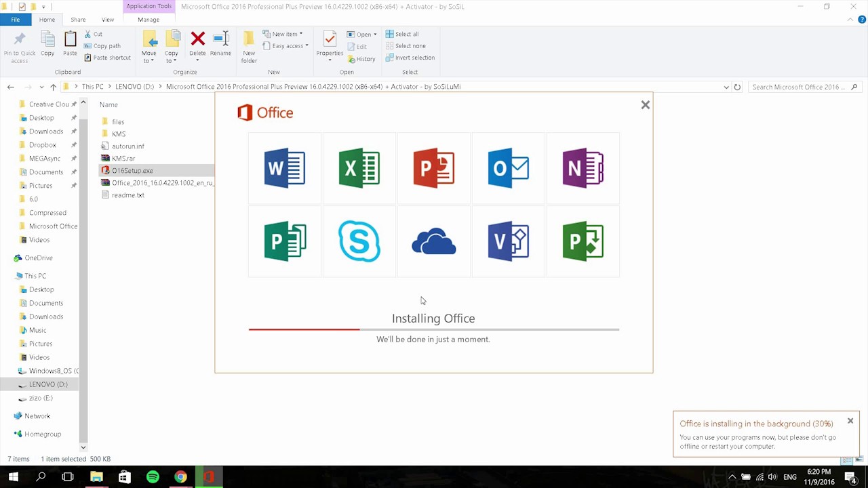Click This PC in the address bar

pos(92,87)
